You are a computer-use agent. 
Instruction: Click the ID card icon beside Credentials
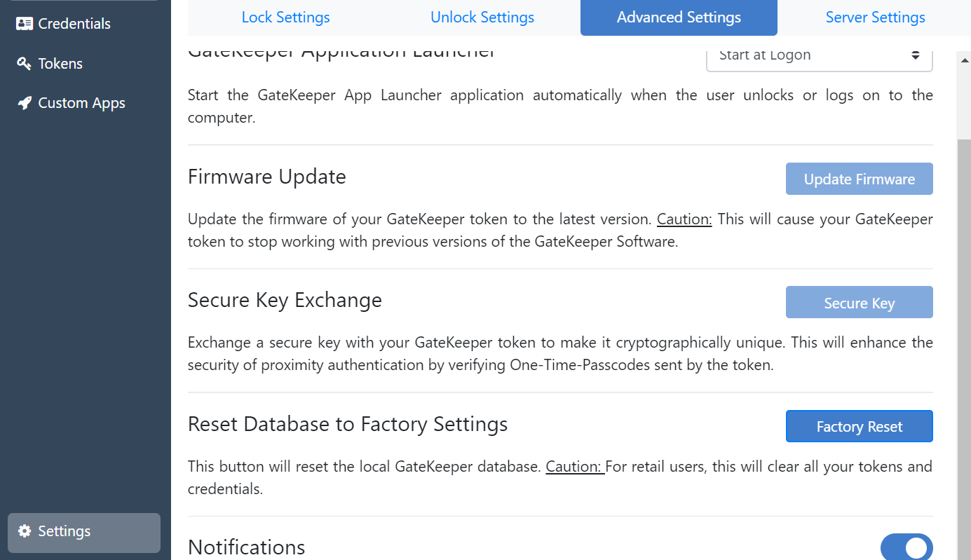point(25,24)
